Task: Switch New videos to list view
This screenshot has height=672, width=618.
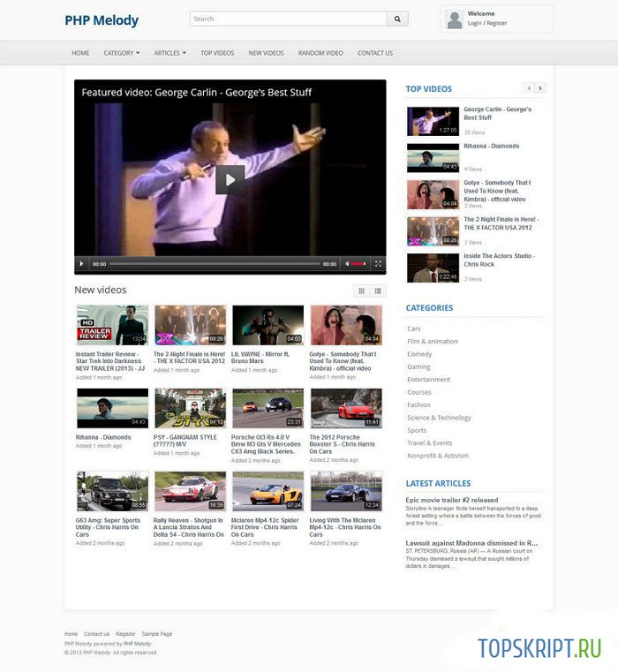Action: (378, 291)
